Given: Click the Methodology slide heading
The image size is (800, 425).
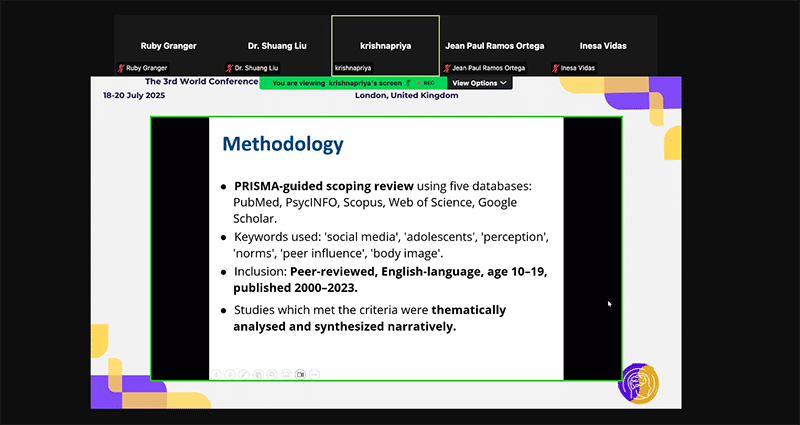Looking at the screenshot, I should (283, 144).
